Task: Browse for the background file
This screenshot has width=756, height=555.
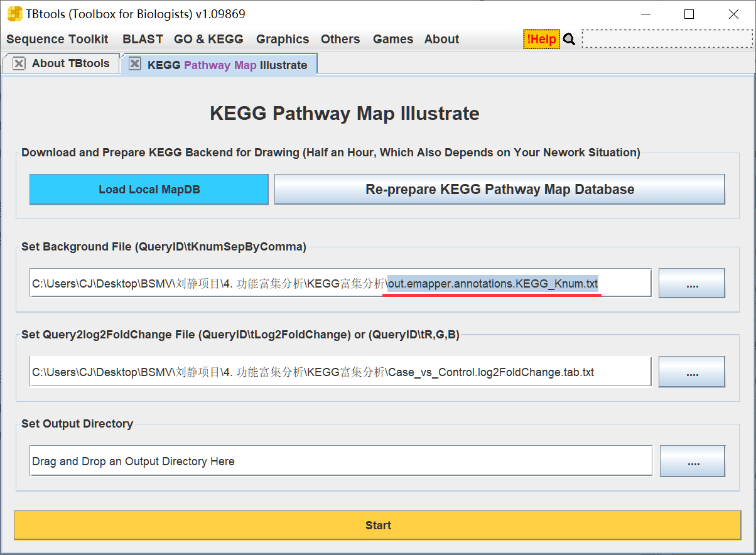Action: 692,283
